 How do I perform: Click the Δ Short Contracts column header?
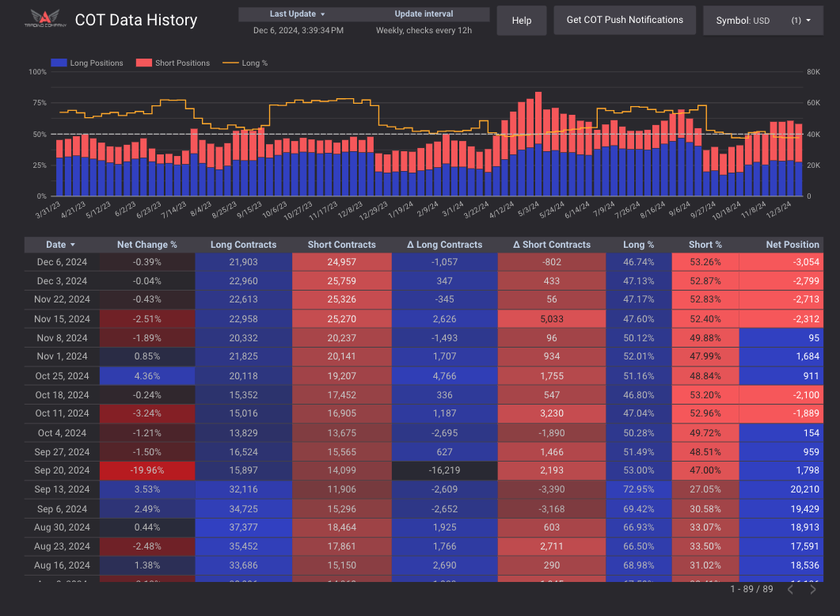(x=552, y=245)
